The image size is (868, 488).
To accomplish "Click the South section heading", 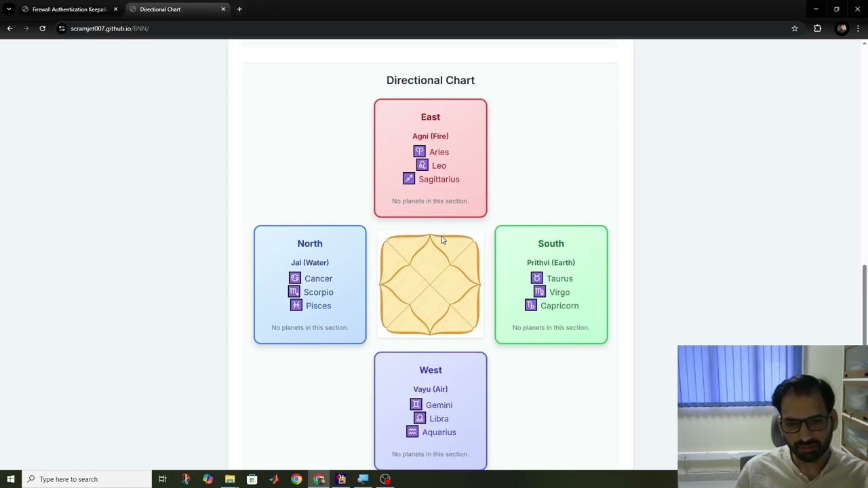I will coord(551,243).
